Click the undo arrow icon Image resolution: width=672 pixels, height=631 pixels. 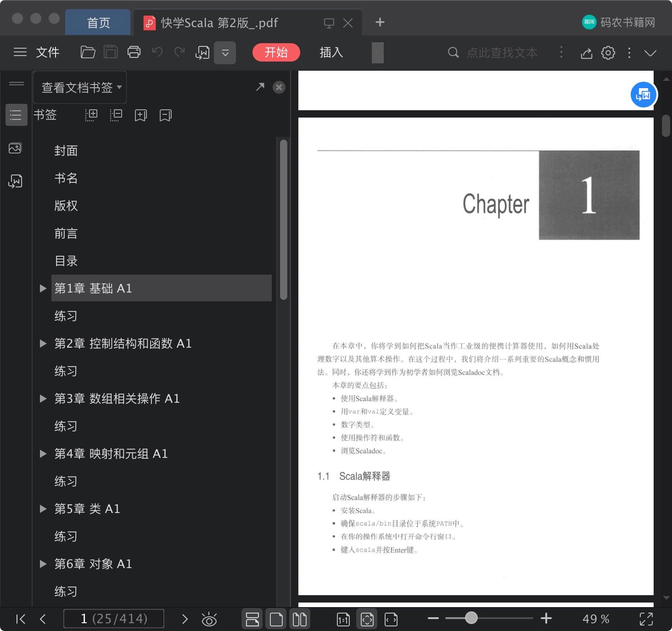157,52
